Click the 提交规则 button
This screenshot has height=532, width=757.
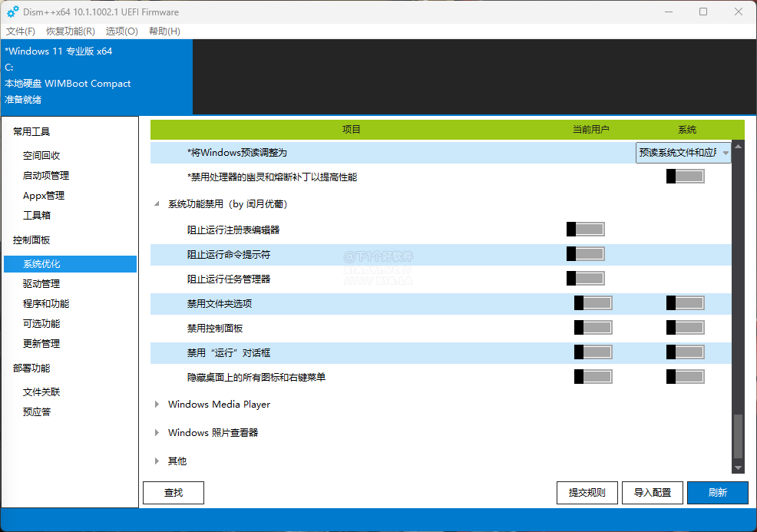587,492
